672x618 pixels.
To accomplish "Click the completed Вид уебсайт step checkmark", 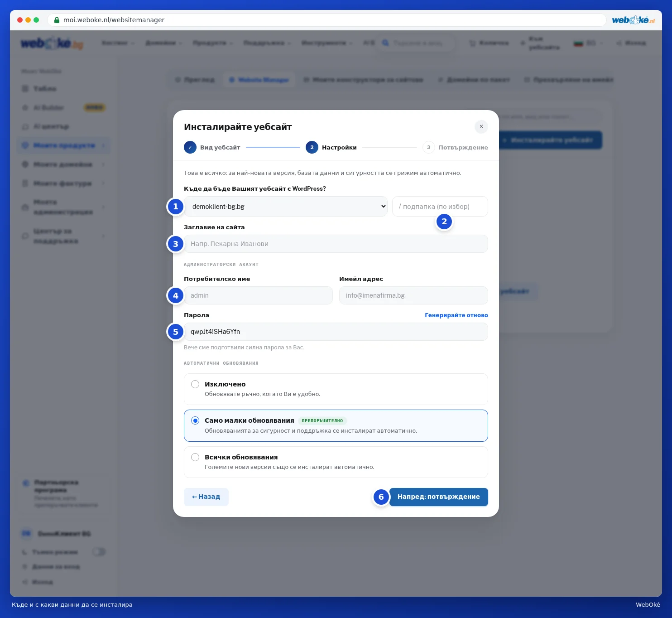I will click(190, 147).
